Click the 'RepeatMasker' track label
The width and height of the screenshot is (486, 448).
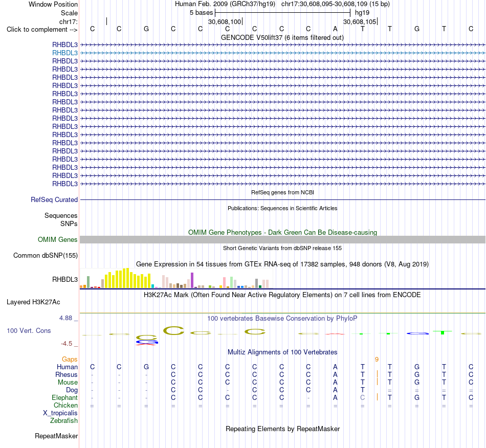coord(56,436)
